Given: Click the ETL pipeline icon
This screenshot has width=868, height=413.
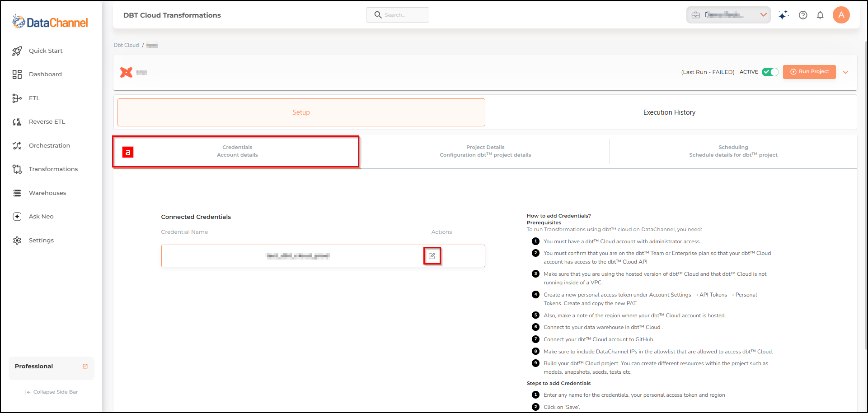Looking at the screenshot, I should coord(17,98).
